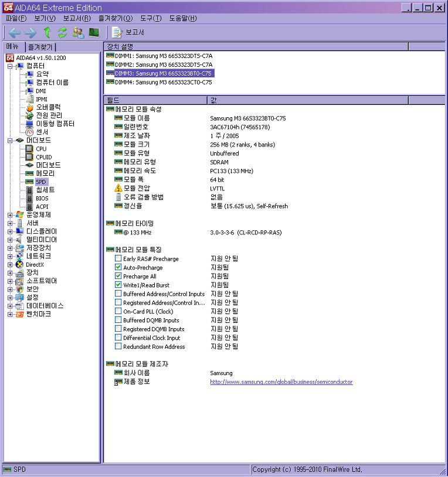Toggle Auto-Precharge checkbox
Image resolution: width=448 pixels, height=477 pixels.
click(x=118, y=267)
